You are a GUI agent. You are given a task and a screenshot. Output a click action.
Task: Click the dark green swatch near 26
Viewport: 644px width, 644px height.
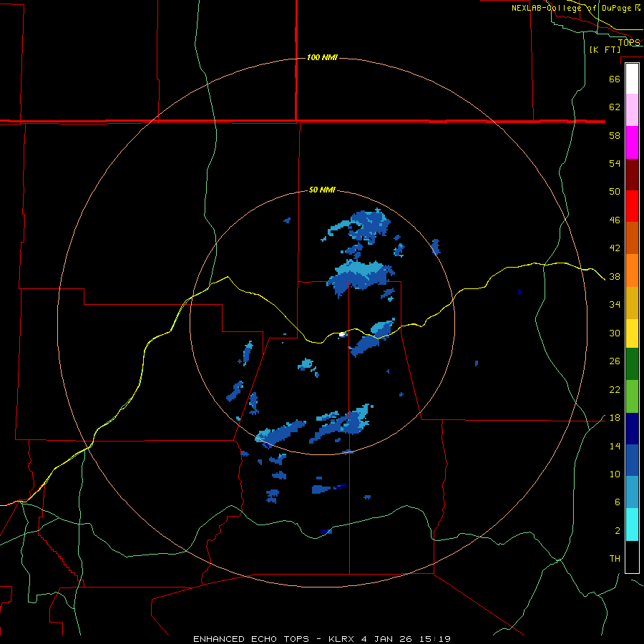(x=632, y=364)
